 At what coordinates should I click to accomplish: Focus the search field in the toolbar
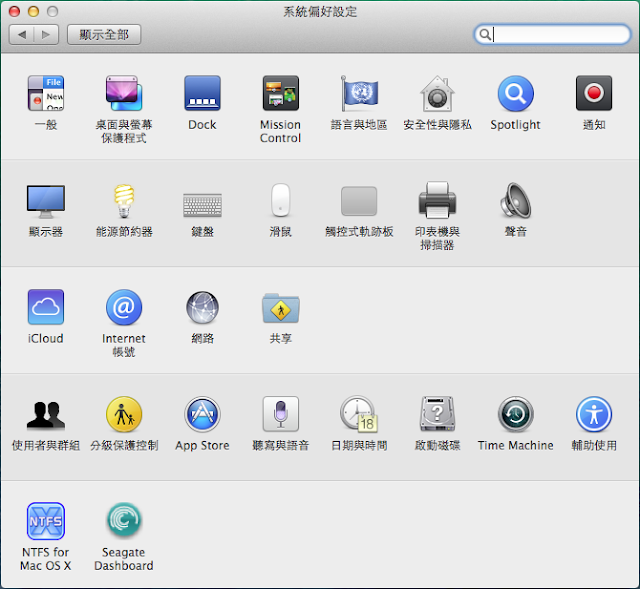553,35
